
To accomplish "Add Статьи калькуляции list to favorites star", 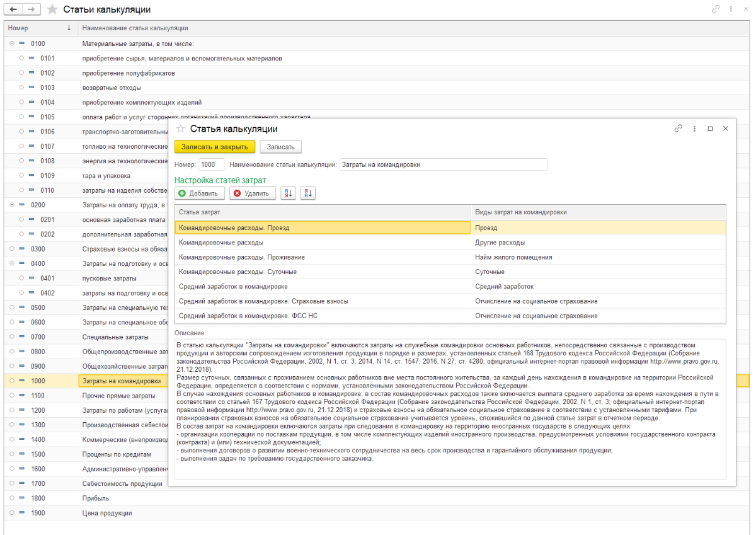I will [52, 9].
